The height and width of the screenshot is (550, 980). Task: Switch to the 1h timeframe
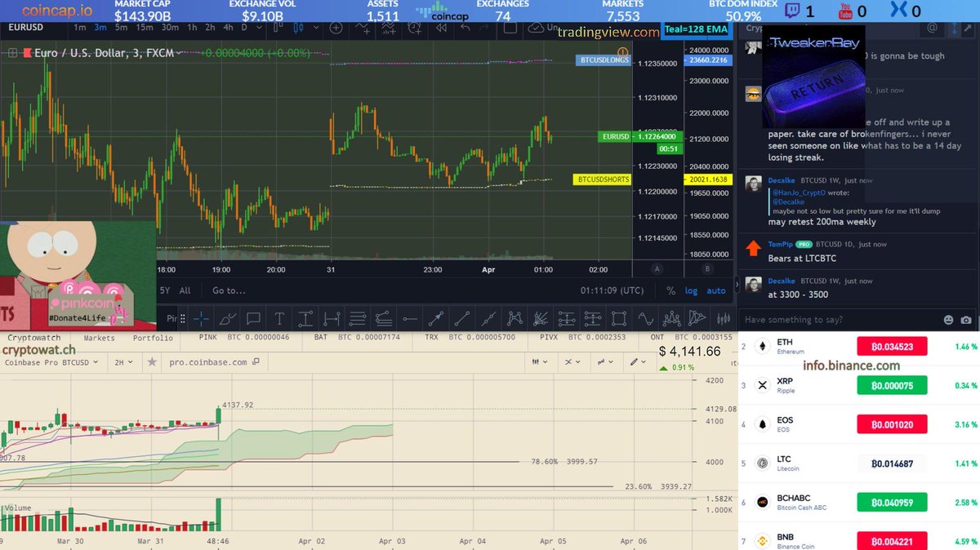(192, 27)
